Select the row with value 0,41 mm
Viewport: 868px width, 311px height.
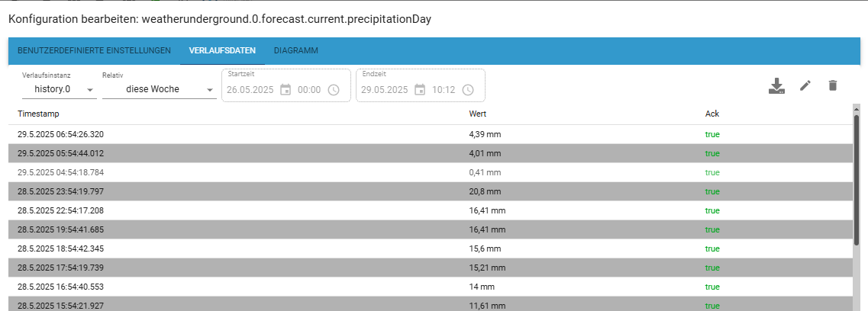coord(430,172)
